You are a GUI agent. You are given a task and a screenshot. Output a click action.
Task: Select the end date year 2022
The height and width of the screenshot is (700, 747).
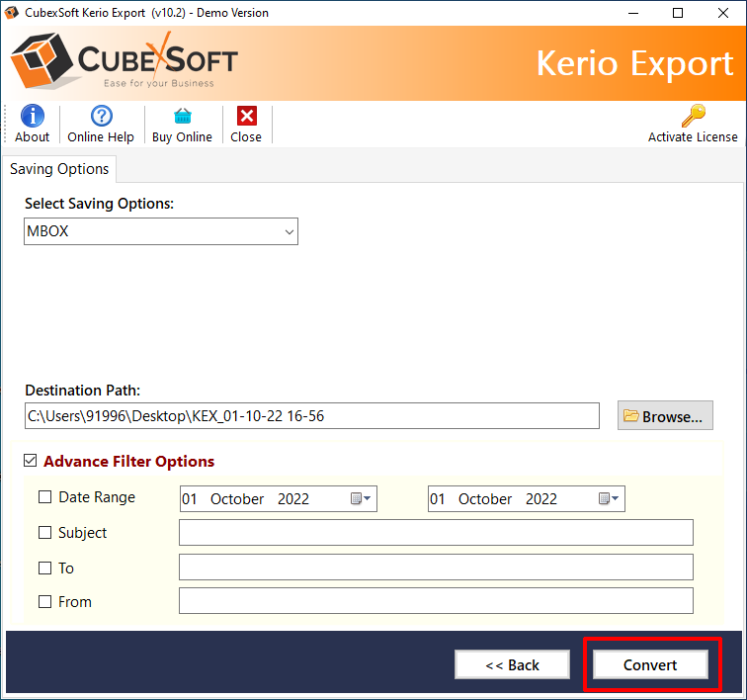541,498
